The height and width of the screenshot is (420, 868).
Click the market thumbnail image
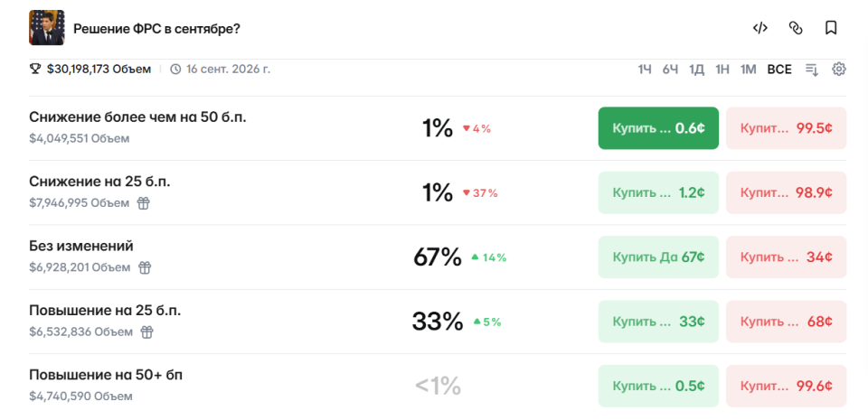click(x=46, y=28)
